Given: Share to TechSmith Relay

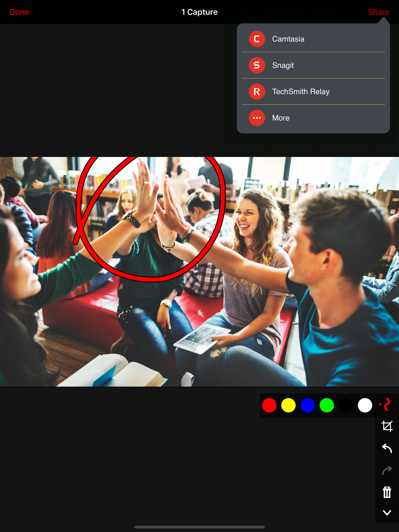Looking at the screenshot, I should 313,92.
